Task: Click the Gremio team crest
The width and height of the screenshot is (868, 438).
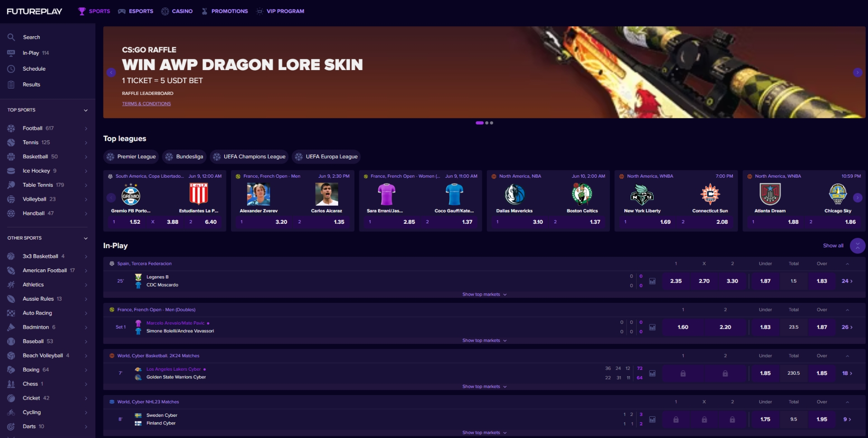Action: (131, 194)
